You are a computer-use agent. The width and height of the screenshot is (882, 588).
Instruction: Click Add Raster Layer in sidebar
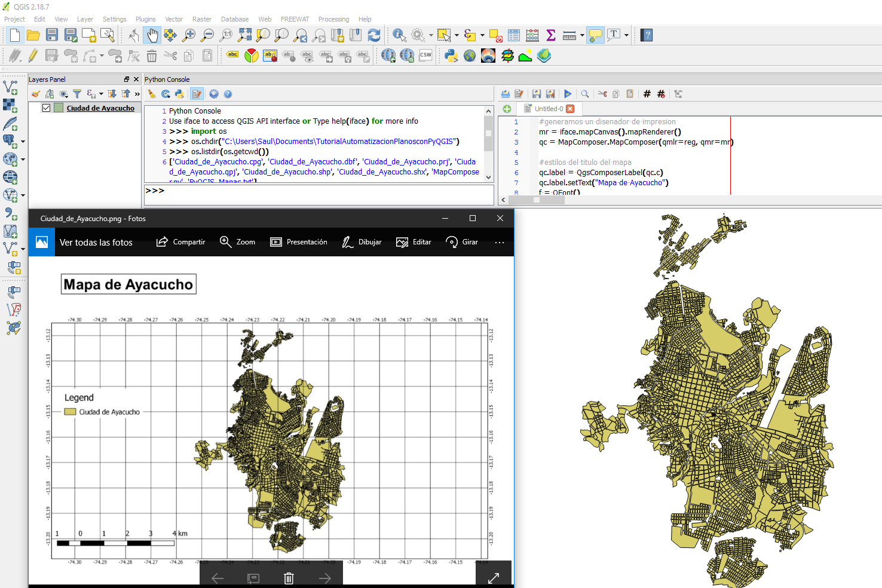(x=10, y=105)
